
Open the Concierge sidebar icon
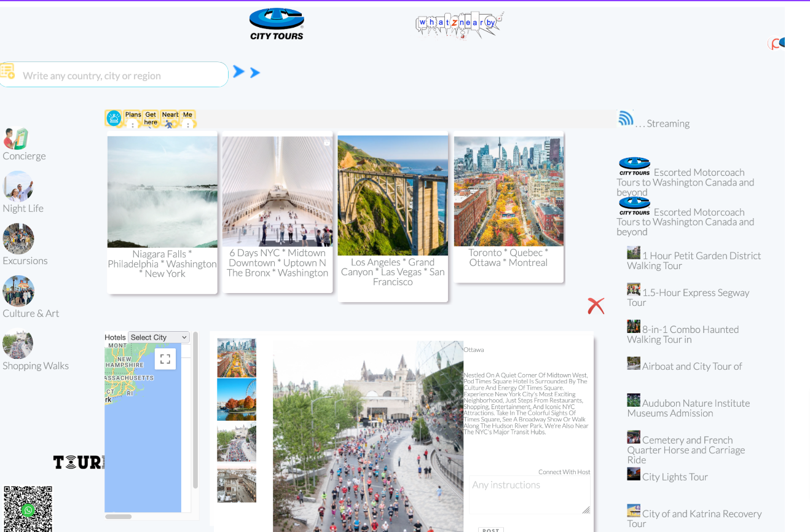click(16, 138)
